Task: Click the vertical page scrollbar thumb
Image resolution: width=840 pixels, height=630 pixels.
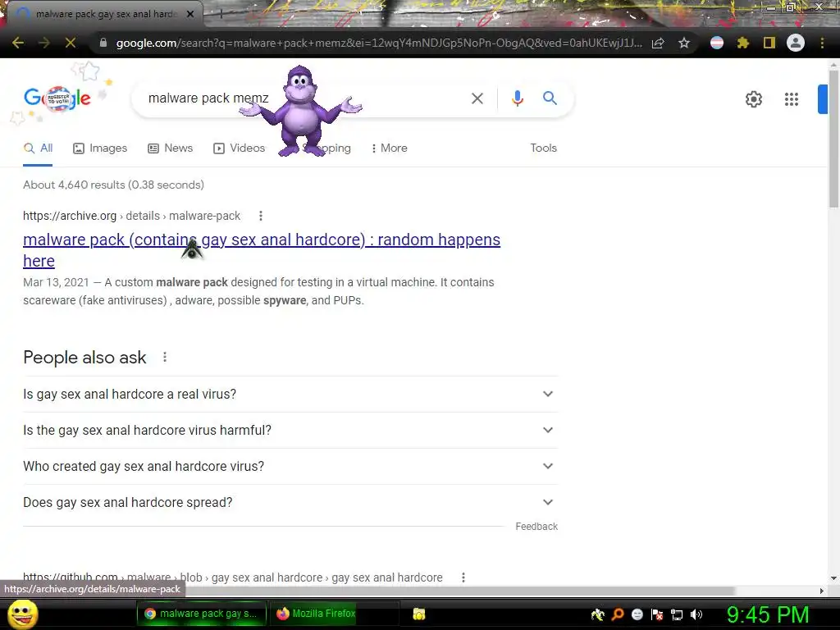Action: pyautogui.click(x=833, y=138)
